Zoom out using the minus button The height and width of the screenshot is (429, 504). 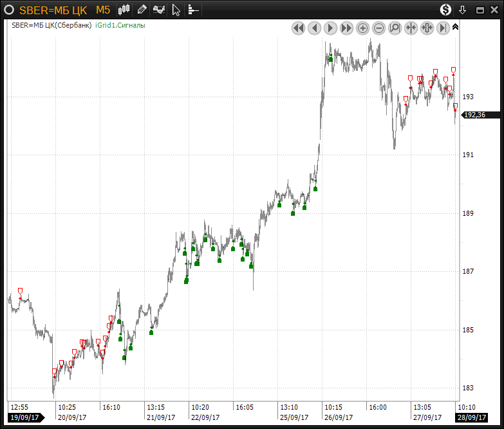(379, 28)
